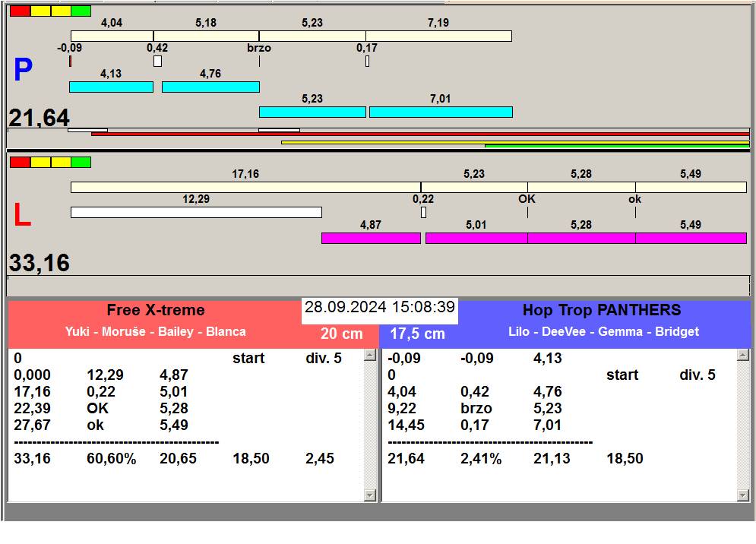Viewport: 756px width, 544px height.
Task: Click the Hop Trop PANTHERS team name header
Action: click(602, 310)
